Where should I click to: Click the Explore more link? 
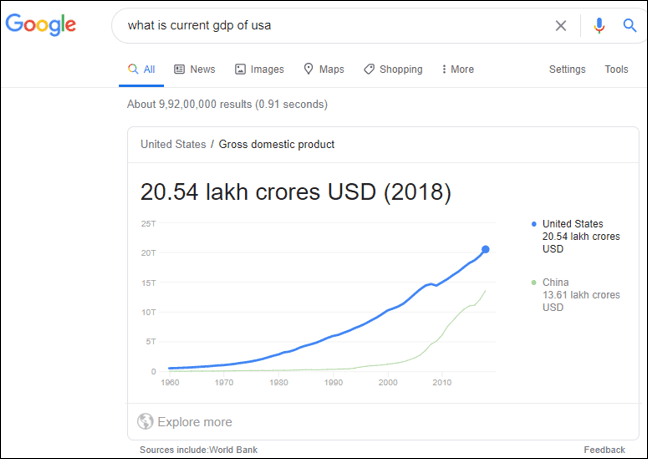195,421
